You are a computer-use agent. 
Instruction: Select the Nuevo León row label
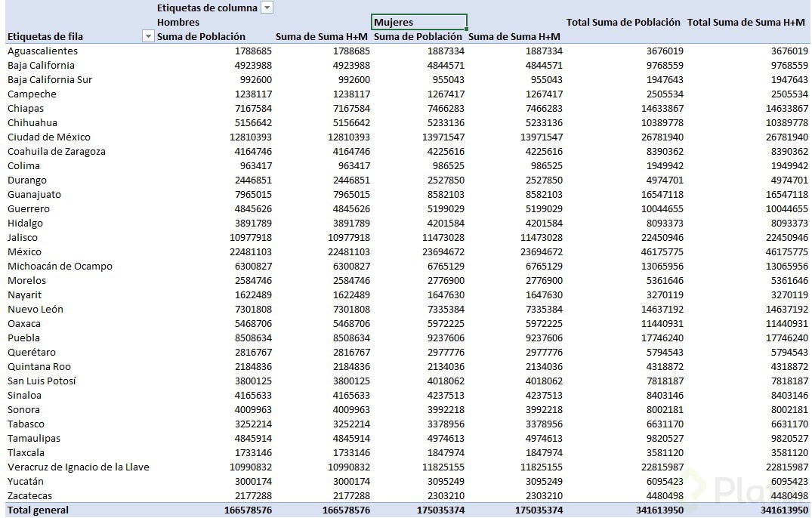point(36,309)
